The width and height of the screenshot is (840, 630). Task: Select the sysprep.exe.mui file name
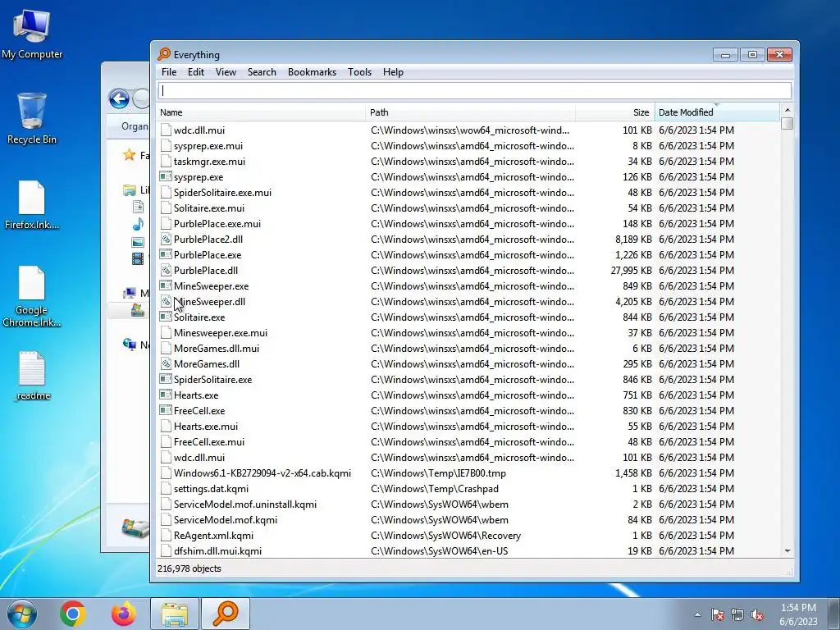pos(208,146)
